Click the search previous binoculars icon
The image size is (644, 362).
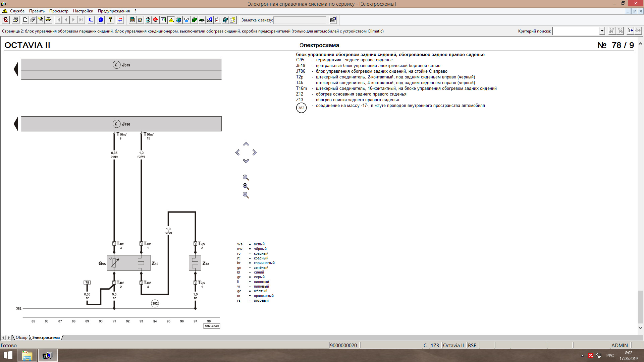(621, 31)
